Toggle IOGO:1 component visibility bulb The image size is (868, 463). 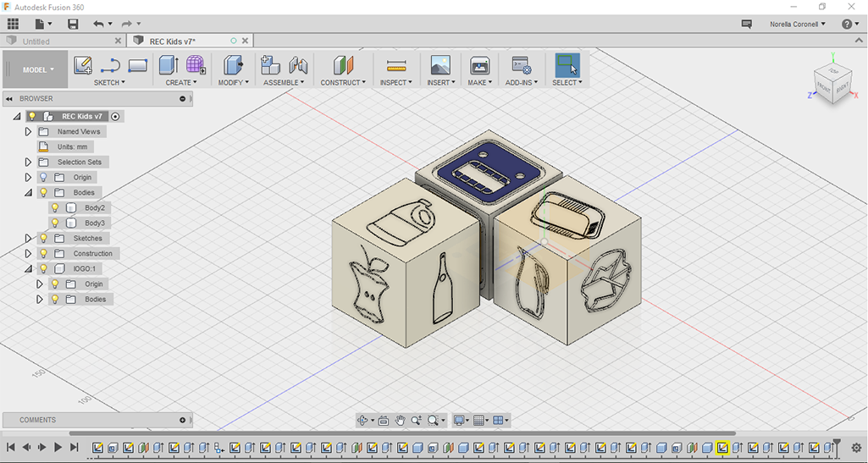(43, 268)
